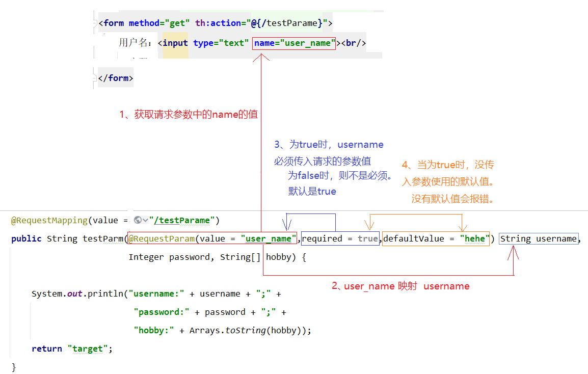
Task: Click the 用户名 label text
Action: pyautogui.click(x=133, y=43)
